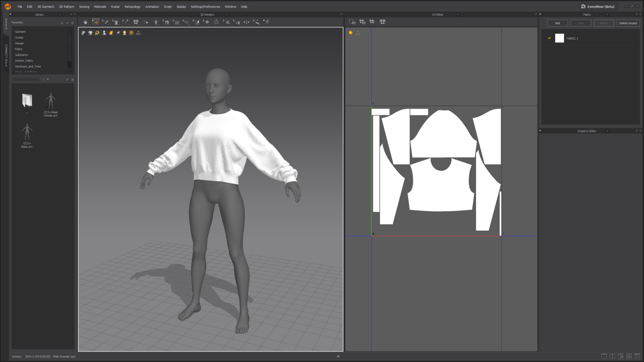The width and height of the screenshot is (644, 362).
Task: Open the 3D Window view dropdown
Action: [227, 14]
